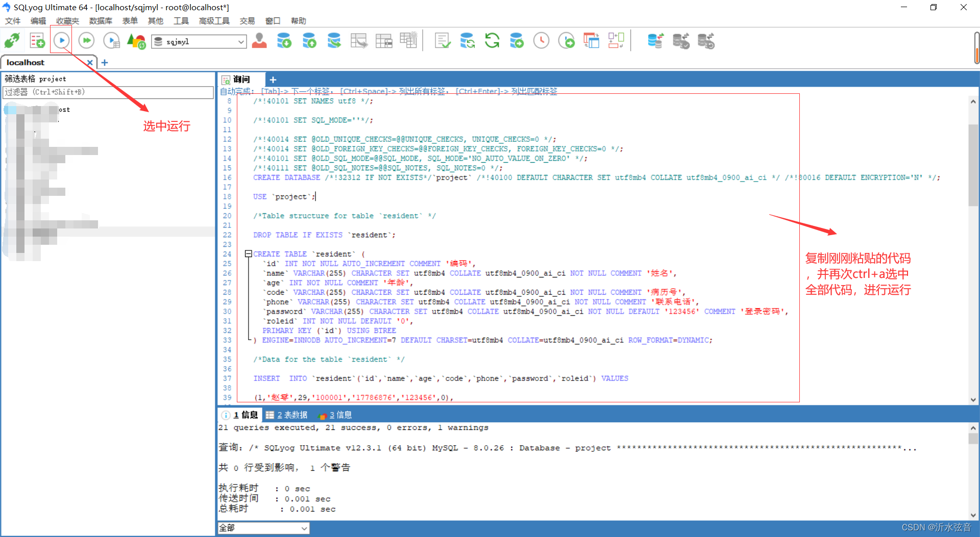Image resolution: width=980 pixels, height=537 pixels.
Task: Click line number 16 in the gutter
Action: click(227, 177)
